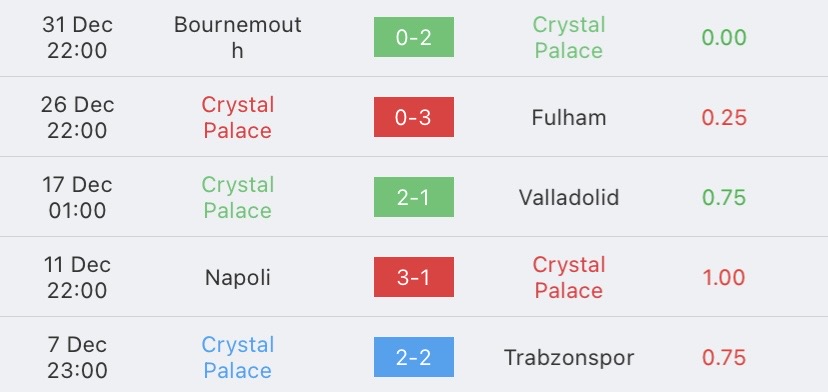Open the Valladolid team link
Image resolution: width=828 pixels, height=392 pixels.
coord(569,197)
